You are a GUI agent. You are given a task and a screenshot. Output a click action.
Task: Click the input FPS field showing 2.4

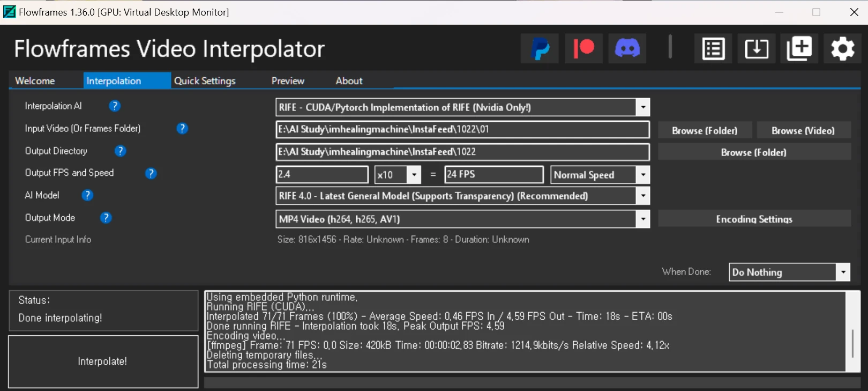tap(323, 174)
